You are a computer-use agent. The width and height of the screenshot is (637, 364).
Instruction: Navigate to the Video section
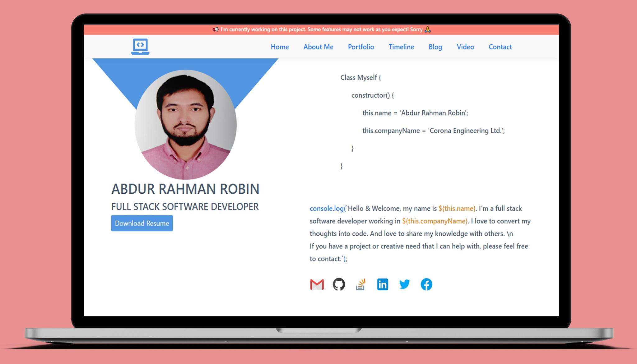465,47
